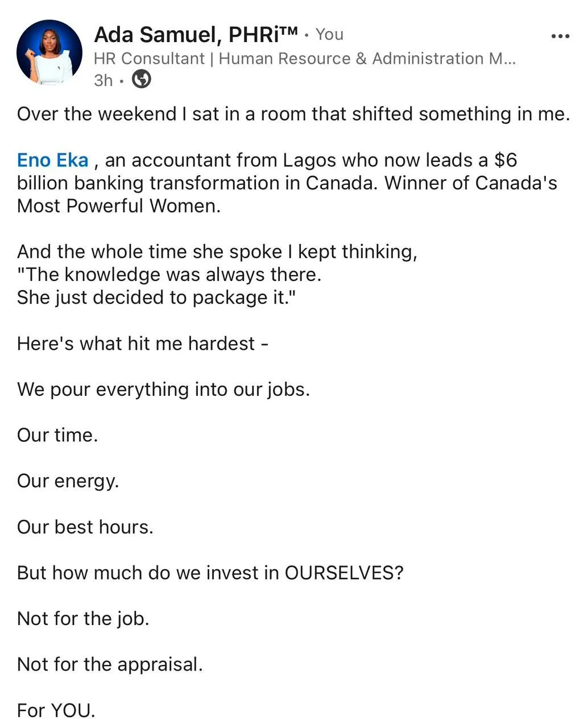This screenshot has height=728, width=588.
Task: Click the HR Consultant headline text
Action: click(305, 59)
